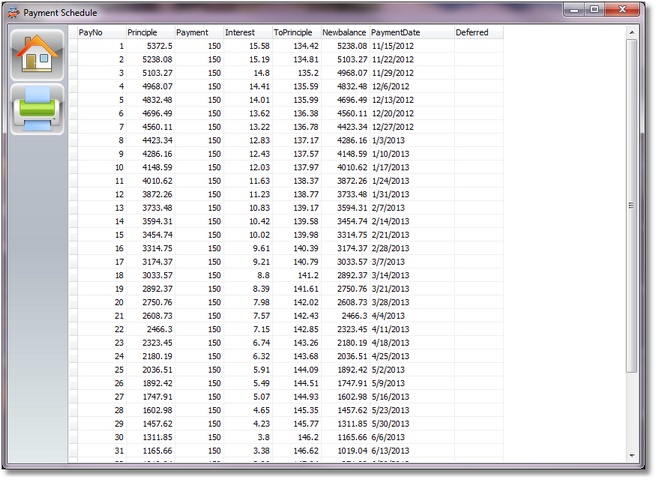Click the Deferred column header
Screen dimensions: 656x480
click(x=477, y=32)
